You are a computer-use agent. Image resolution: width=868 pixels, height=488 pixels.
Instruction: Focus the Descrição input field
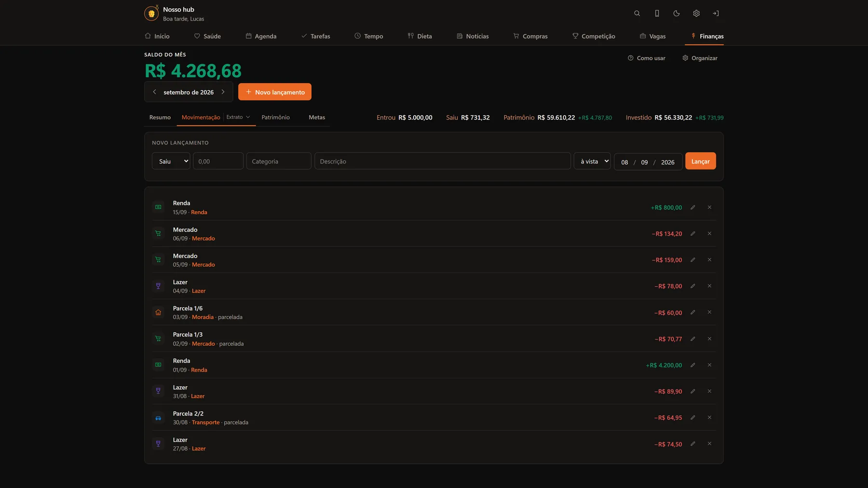click(442, 161)
